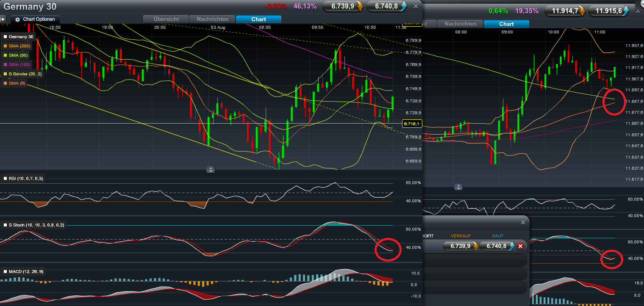Click 6.699,9 price axis value
This screenshot has height=306, width=644.
[x=413, y=149]
